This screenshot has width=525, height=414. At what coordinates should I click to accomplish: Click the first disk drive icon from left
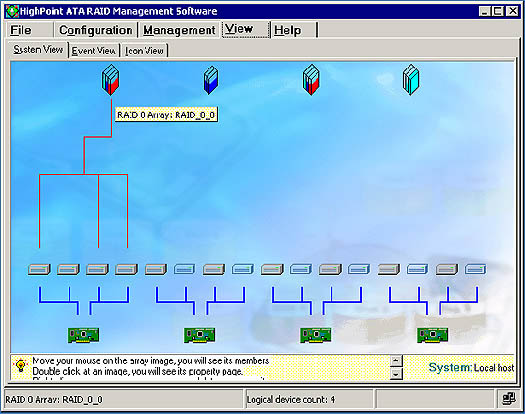[39, 269]
